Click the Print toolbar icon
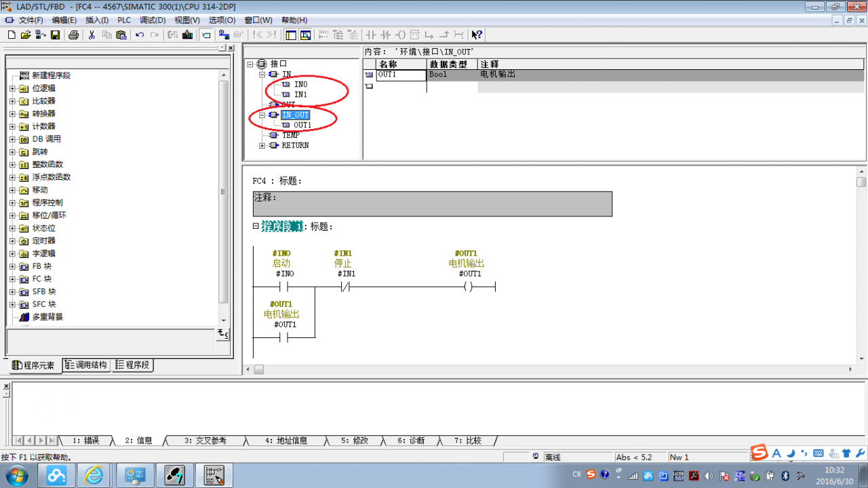This screenshot has height=488, width=868. pos(74,35)
